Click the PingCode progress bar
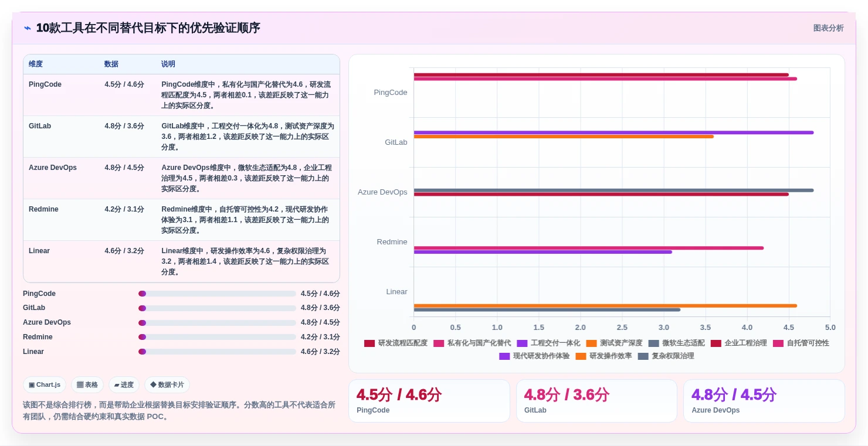The width and height of the screenshot is (868, 446). tap(217, 294)
